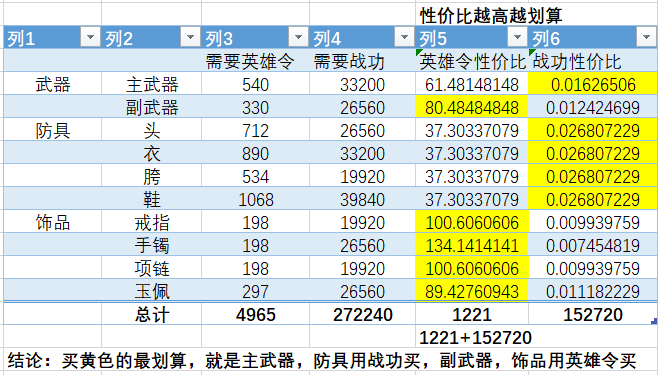The image size is (658, 375).
Task: Open the 列1 filter dropdown
Action: click(x=90, y=38)
